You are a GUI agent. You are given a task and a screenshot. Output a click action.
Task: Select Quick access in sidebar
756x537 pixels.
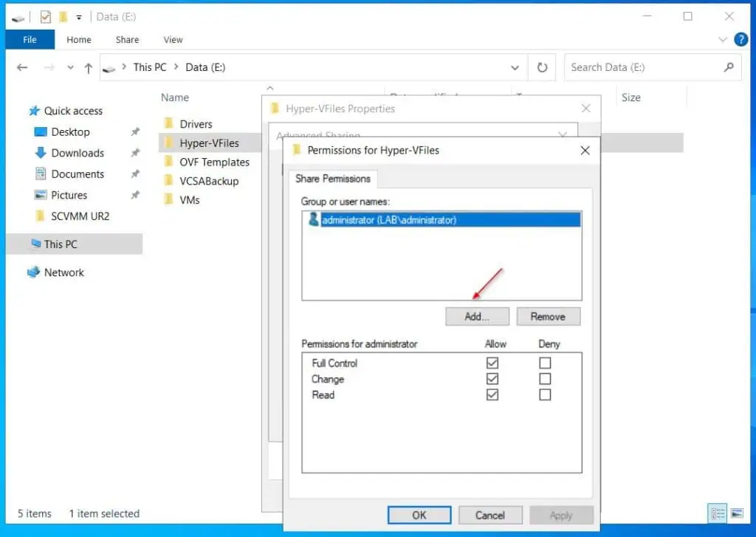click(73, 111)
